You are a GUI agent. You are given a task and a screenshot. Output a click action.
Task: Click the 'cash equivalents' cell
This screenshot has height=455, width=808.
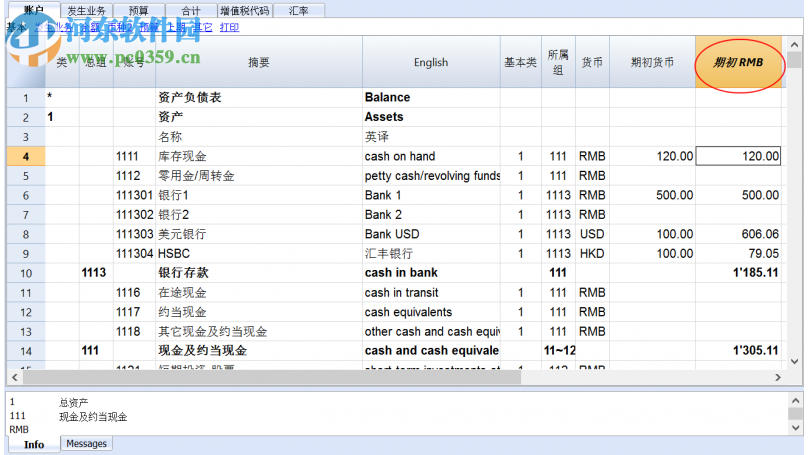click(431, 312)
